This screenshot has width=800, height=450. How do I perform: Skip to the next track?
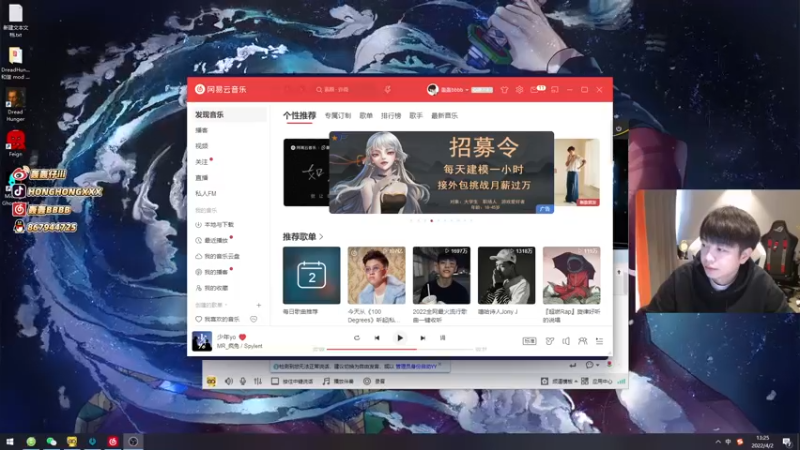[422, 338]
